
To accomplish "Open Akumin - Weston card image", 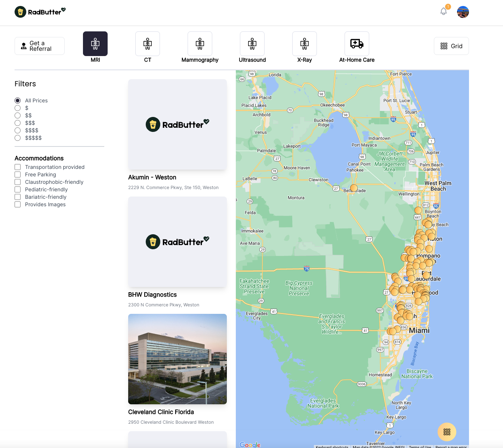I will pos(178,124).
